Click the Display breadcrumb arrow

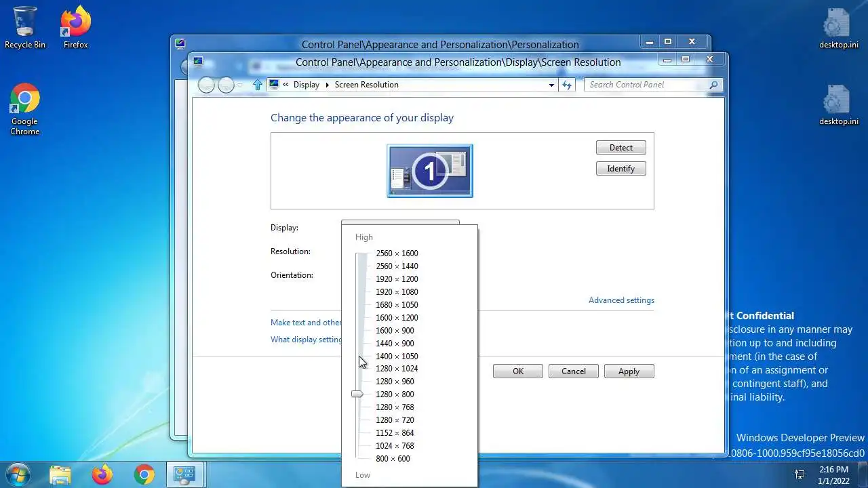[x=327, y=85]
